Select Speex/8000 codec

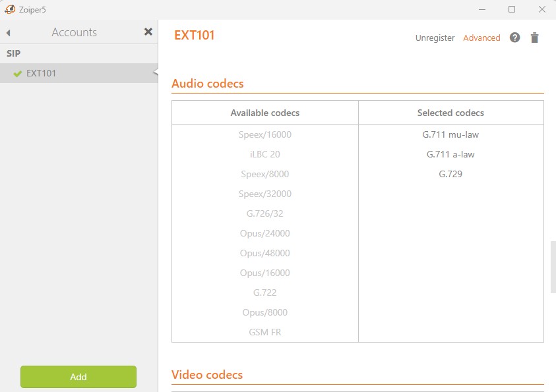pyautogui.click(x=265, y=174)
